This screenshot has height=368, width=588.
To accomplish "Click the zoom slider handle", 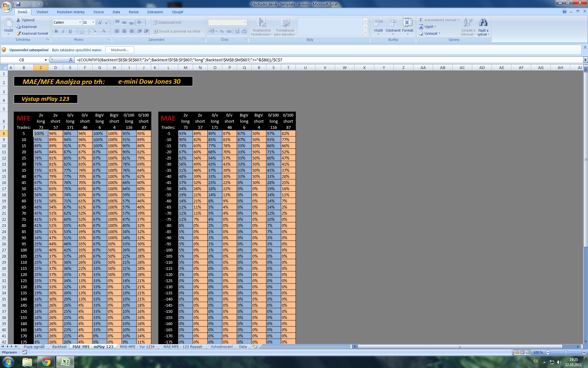I will click(x=566, y=352).
